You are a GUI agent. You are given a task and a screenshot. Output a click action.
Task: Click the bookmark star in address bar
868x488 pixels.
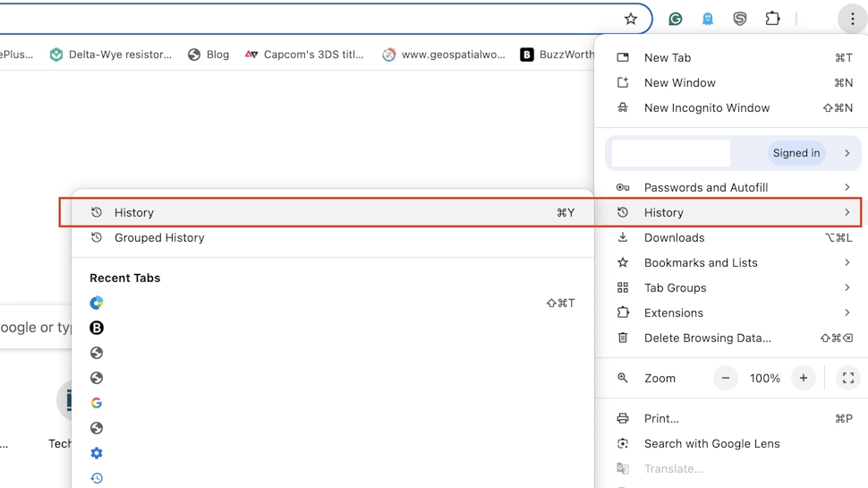(x=631, y=19)
